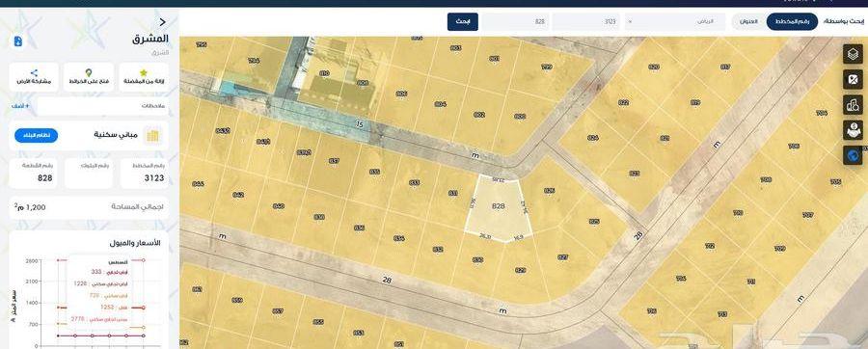This screenshot has height=349, width=868.
Task: Click the plan number value 3123 card
Action: click(x=145, y=173)
